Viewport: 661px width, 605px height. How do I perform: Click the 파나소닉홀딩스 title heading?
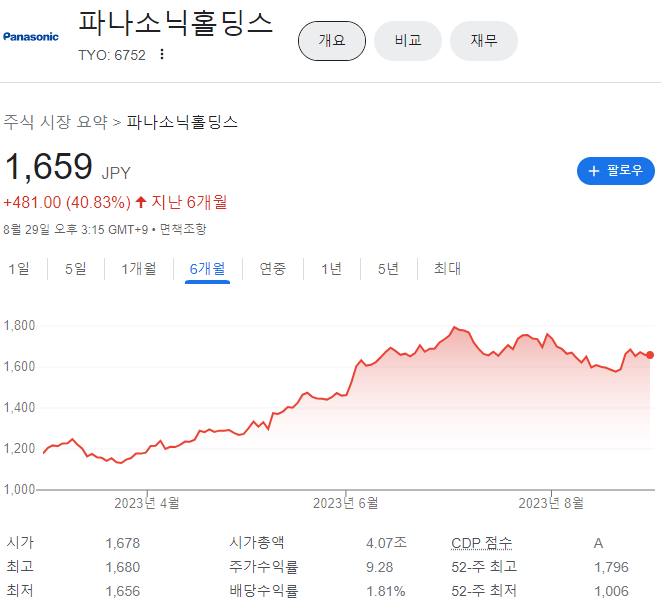point(176,23)
